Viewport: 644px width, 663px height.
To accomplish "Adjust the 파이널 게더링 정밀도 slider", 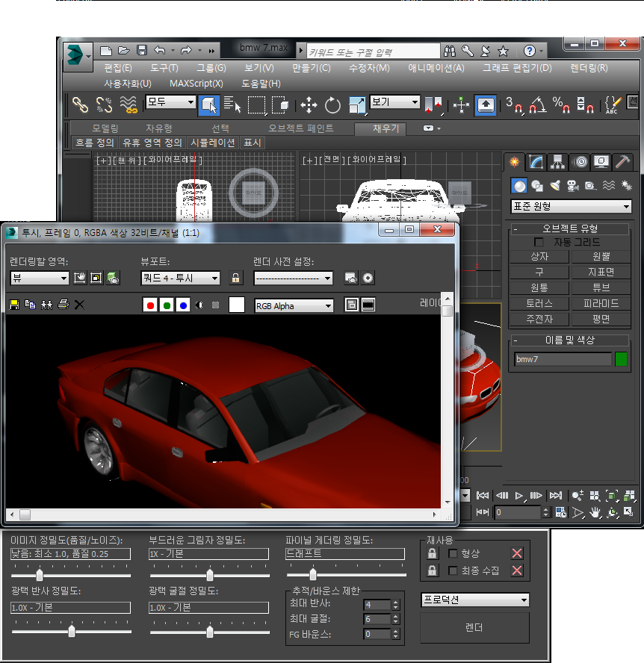I will 313,575.
